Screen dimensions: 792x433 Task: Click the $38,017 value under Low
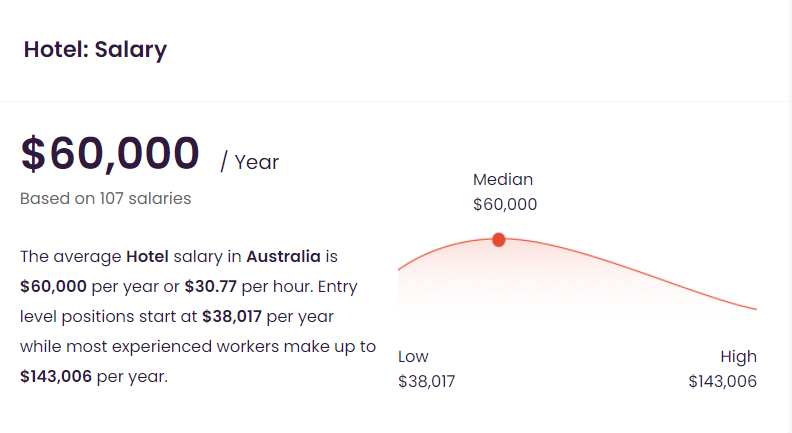click(426, 381)
